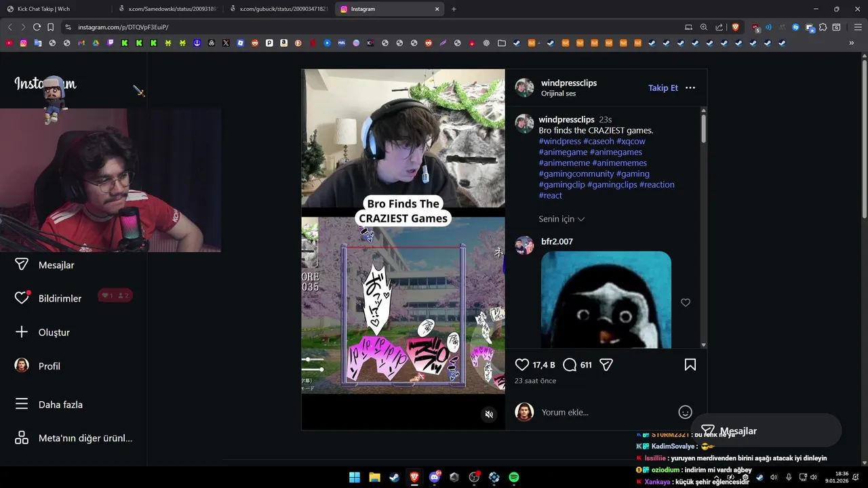
Task: Open the YouTube bookmark
Action: click(x=9, y=43)
